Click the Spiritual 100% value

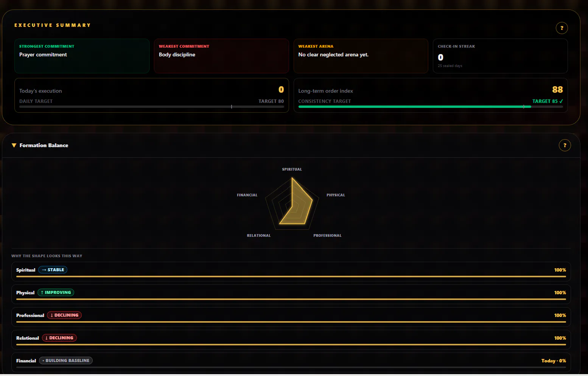tap(560, 270)
